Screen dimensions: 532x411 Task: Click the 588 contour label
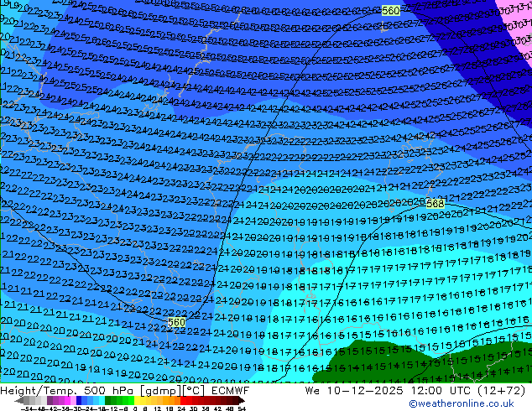pos(435,204)
